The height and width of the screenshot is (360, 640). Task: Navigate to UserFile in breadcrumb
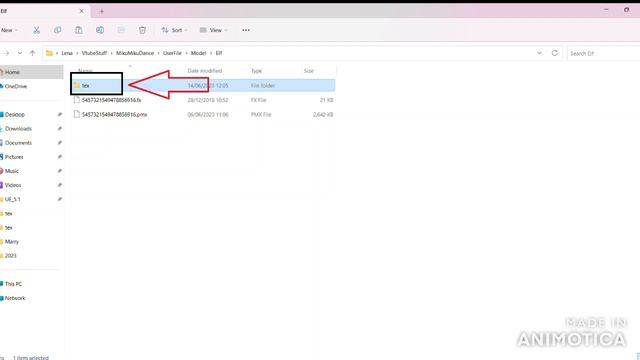point(172,53)
